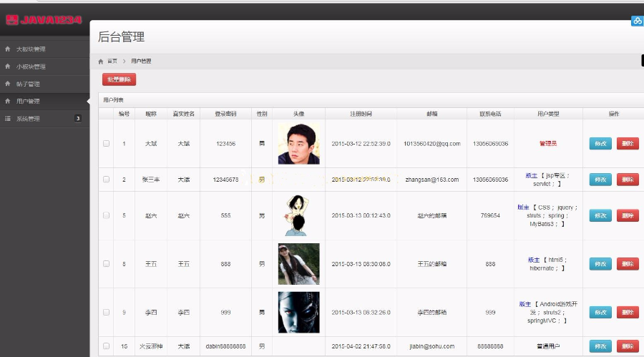Tick checkbox for user 王五

point(107,264)
